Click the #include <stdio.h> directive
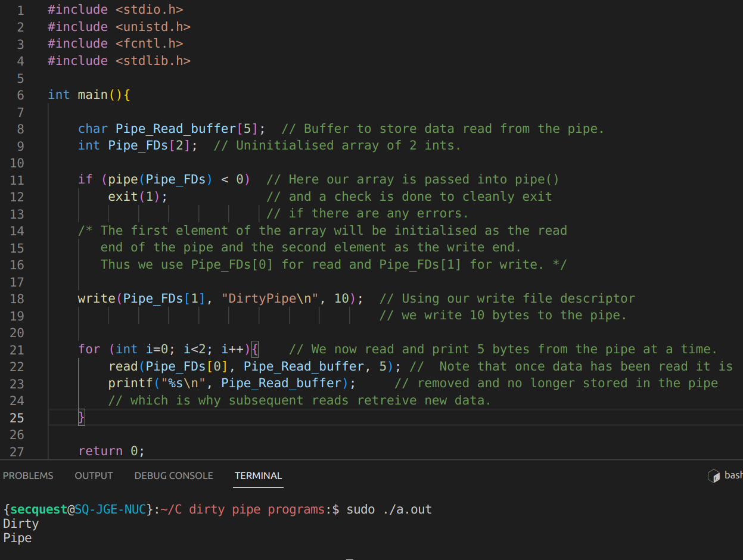The image size is (743, 560). [x=115, y=9]
